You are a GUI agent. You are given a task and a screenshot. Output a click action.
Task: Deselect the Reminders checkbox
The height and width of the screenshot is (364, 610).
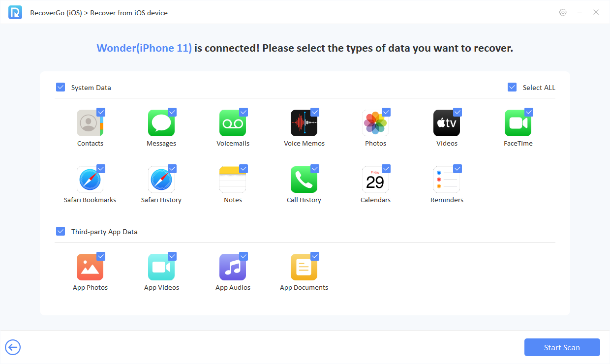click(x=457, y=168)
